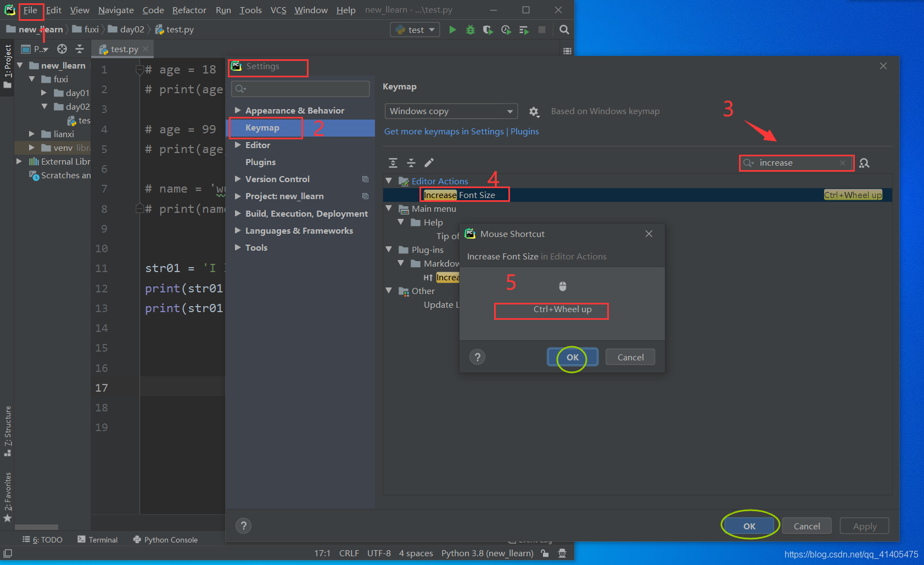Viewport: 924px width, 565px height.
Task: Clear the increase search text with the X
Action: [843, 163]
